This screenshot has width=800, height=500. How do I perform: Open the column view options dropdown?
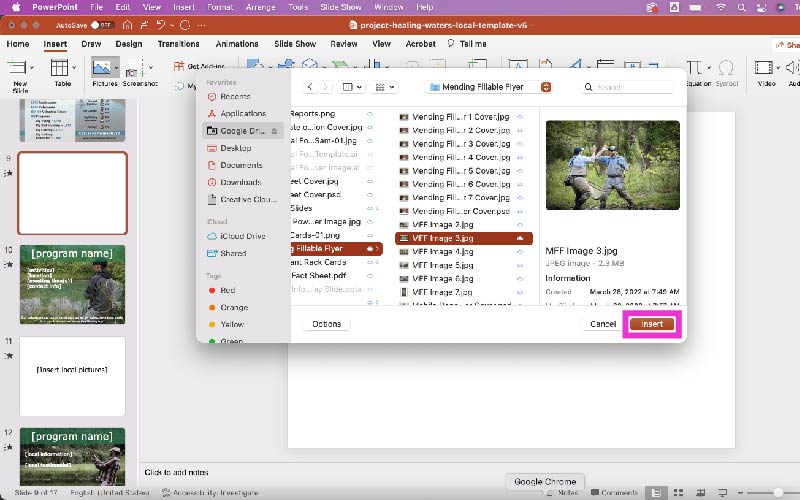352,87
